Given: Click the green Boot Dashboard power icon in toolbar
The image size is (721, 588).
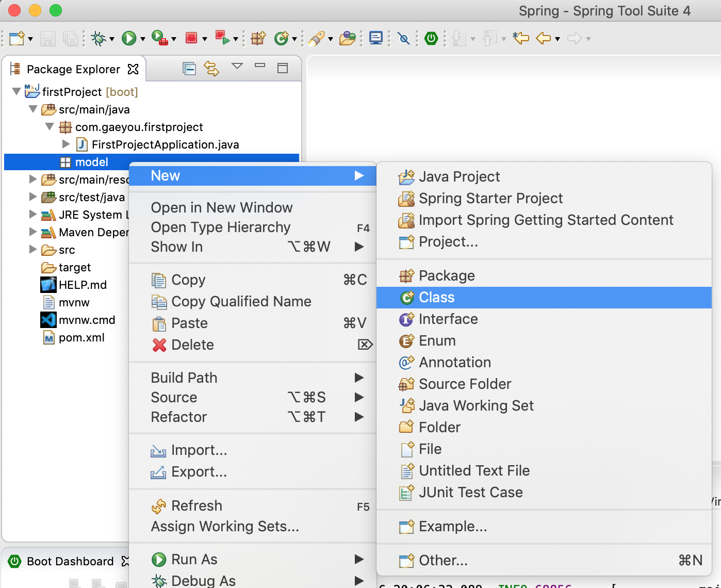Looking at the screenshot, I should click(431, 38).
